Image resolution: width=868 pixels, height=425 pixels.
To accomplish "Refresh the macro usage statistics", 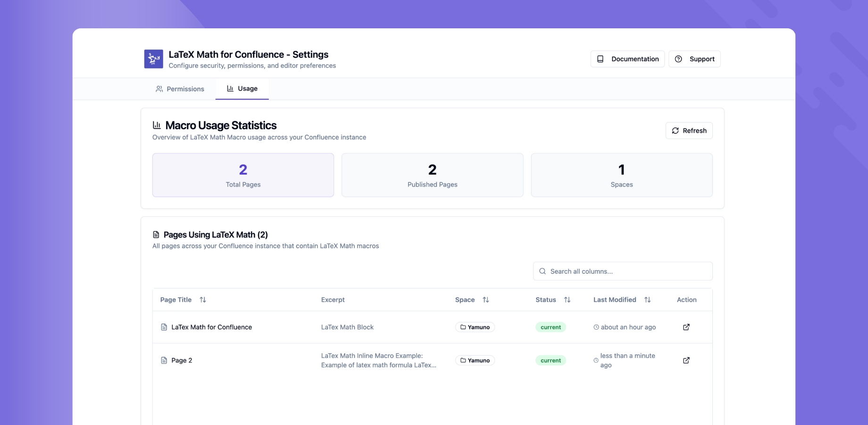I will point(689,130).
